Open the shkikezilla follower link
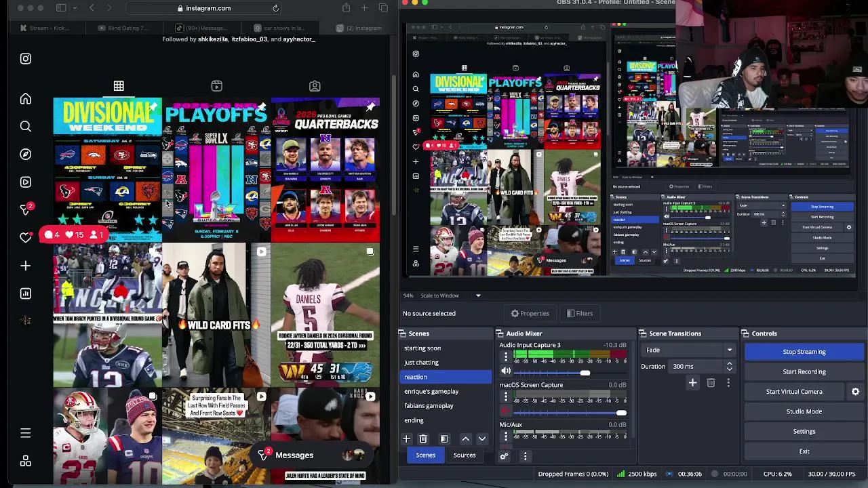 click(x=213, y=39)
